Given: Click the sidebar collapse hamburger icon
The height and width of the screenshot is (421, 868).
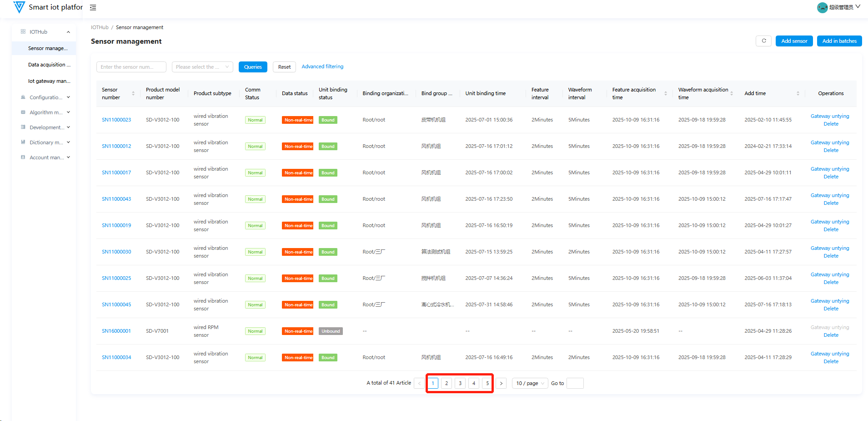Looking at the screenshot, I should tap(93, 7).
